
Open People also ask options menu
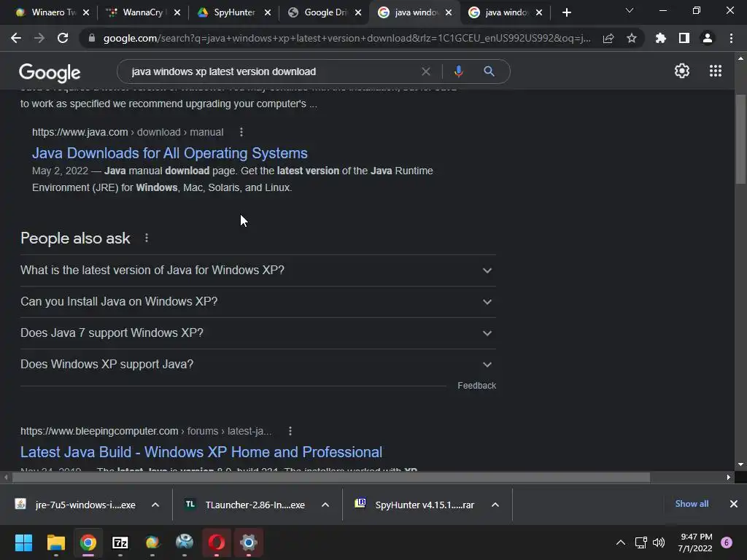coord(147,238)
